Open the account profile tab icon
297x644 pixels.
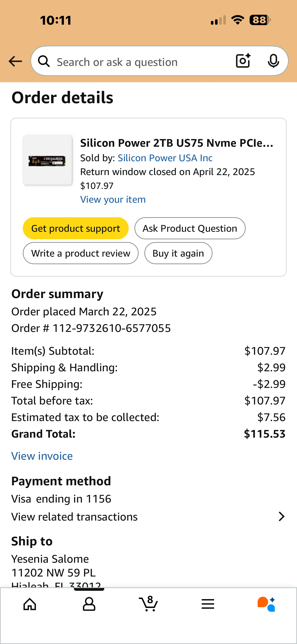click(x=89, y=604)
